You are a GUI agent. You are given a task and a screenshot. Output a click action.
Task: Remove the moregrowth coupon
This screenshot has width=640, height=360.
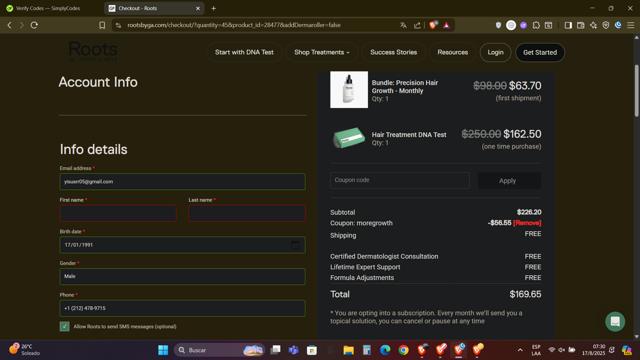[x=527, y=223]
